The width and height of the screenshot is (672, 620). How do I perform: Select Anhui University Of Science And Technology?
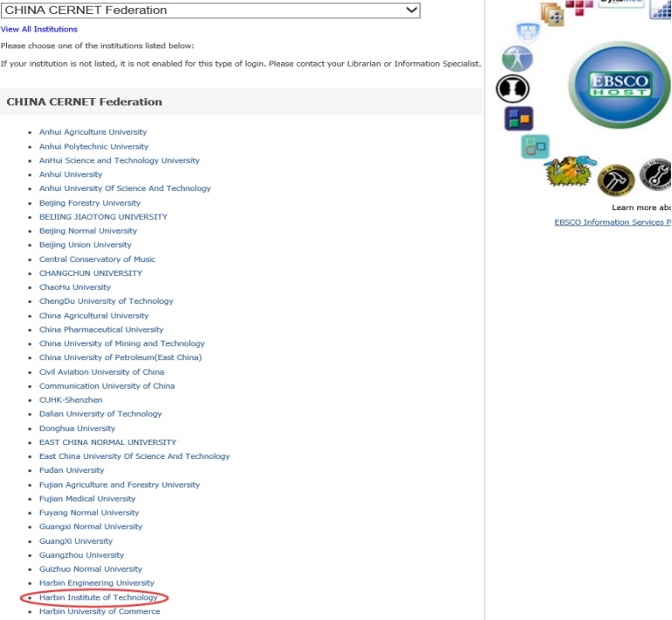(x=125, y=188)
